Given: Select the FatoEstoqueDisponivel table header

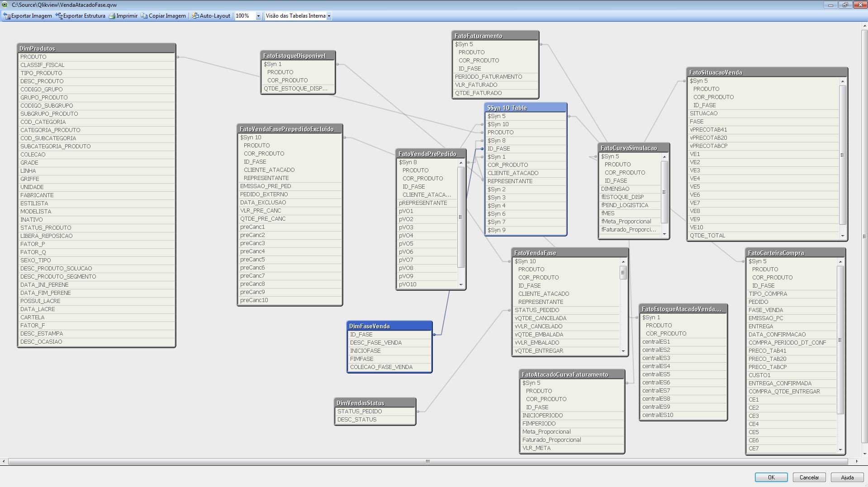Looking at the screenshot, I should [x=298, y=56].
